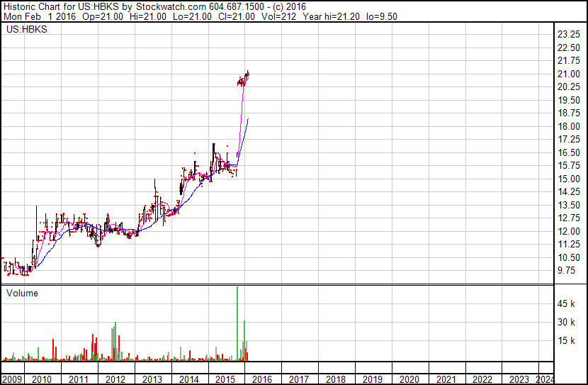This screenshot has height=385, width=588.
Task: Click the 15 k volume axis label
Action: coord(567,341)
